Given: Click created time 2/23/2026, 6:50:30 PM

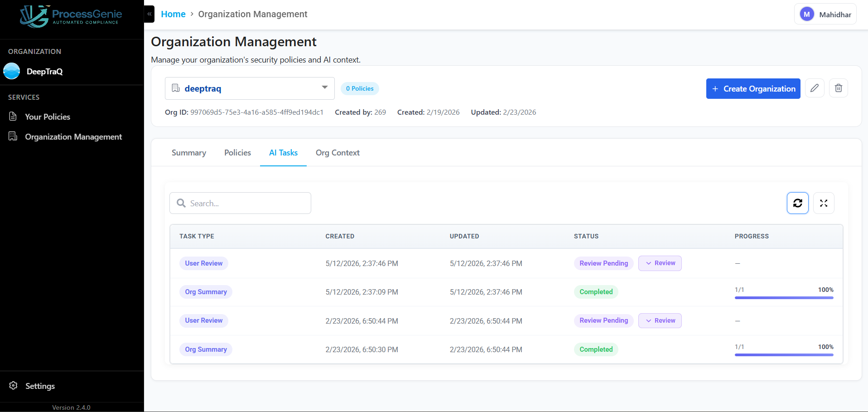Looking at the screenshot, I should (x=362, y=349).
